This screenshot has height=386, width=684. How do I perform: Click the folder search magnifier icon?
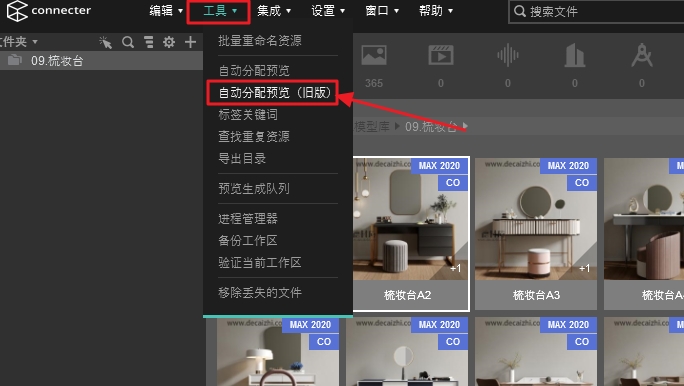[128, 42]
